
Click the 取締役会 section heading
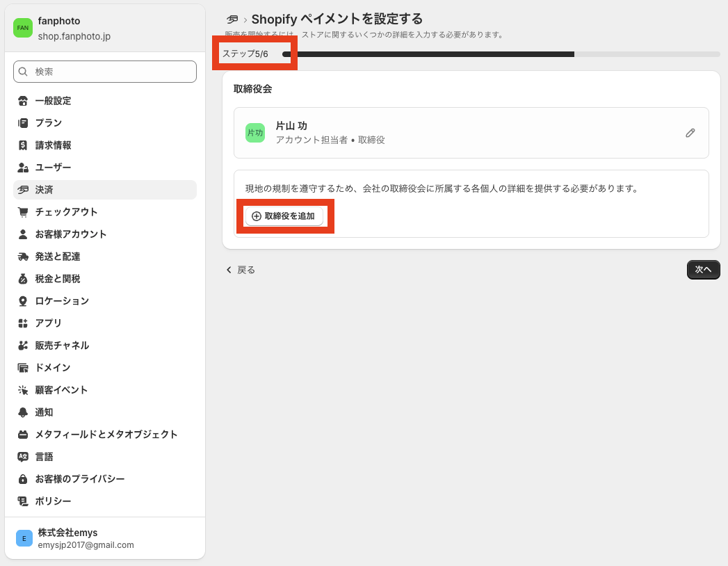252,89
